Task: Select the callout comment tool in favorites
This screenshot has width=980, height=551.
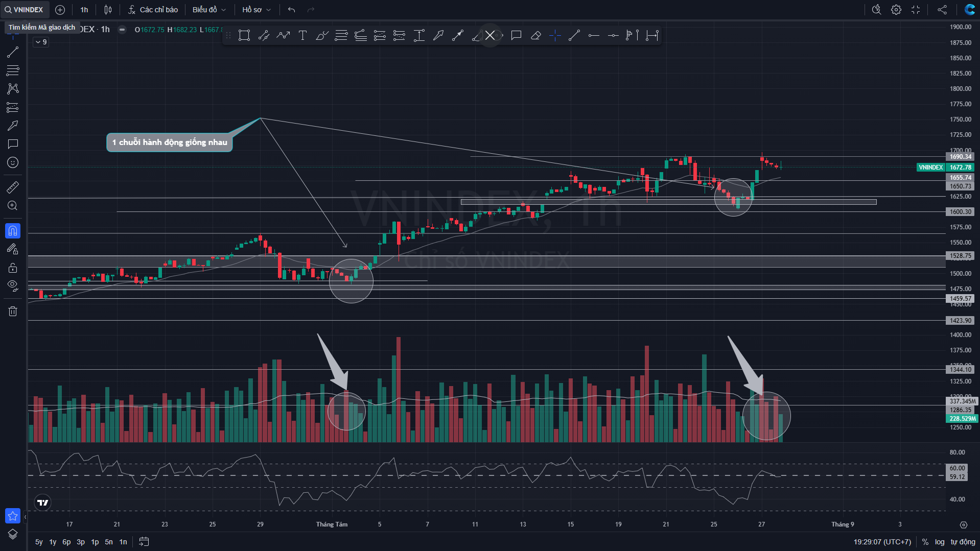Action: (516, 35)
